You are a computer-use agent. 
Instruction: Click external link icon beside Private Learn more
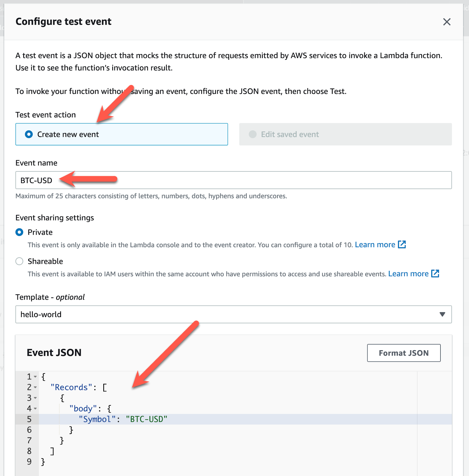click(x=402, y=245)
